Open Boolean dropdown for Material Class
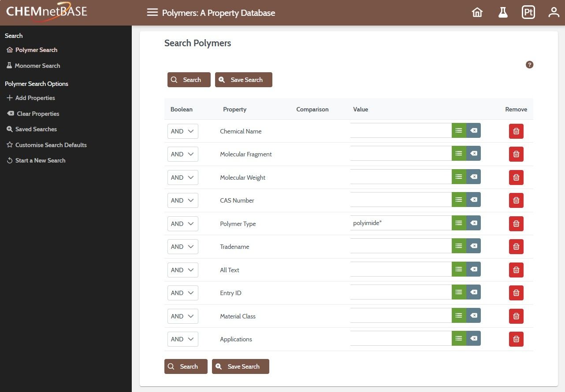Viewport: 565px width, 392px height. click(x=183, y=316)
